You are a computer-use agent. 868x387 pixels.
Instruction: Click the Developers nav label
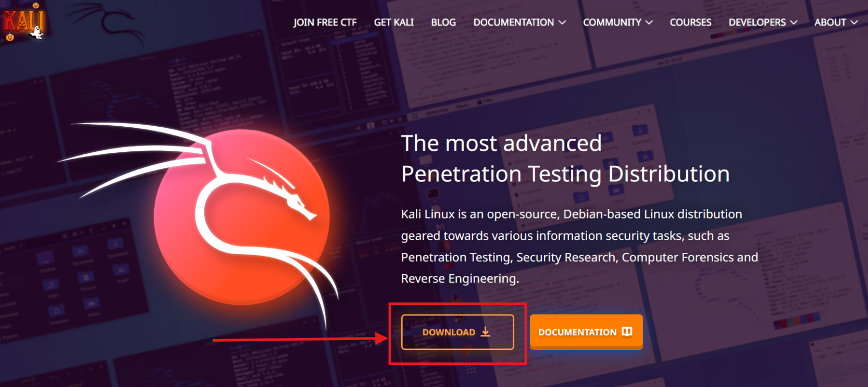tap(757, 22)
